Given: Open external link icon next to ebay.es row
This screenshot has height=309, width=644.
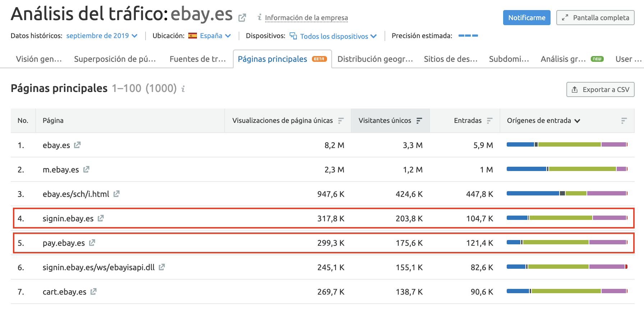Looking at the screenshot, I should [77, 145].
